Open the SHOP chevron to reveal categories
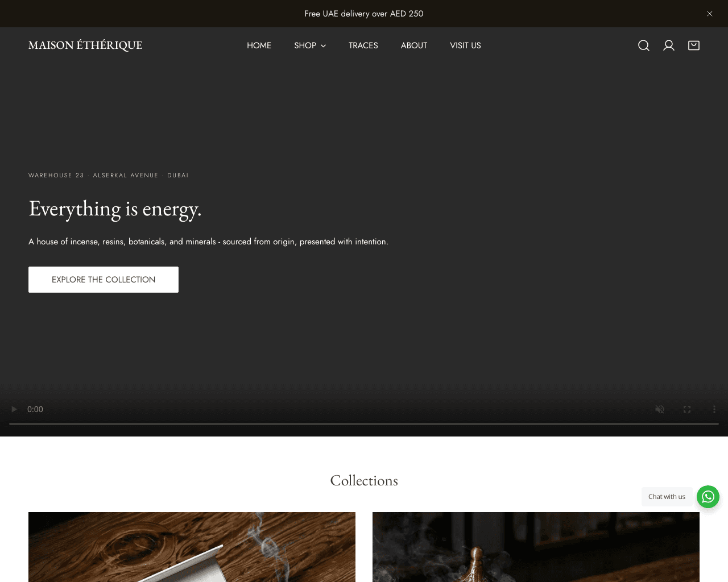728x582 pixels. click(322, 45)
